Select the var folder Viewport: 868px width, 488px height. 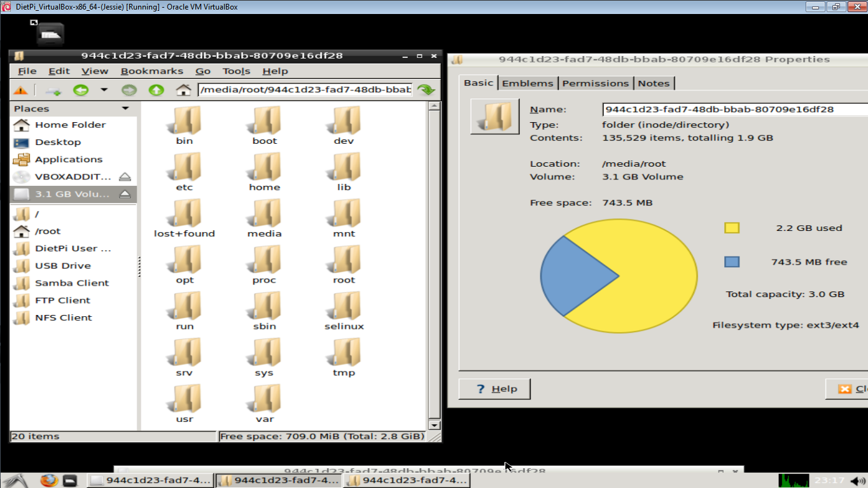pyautogui.click(x=264, y=404)
